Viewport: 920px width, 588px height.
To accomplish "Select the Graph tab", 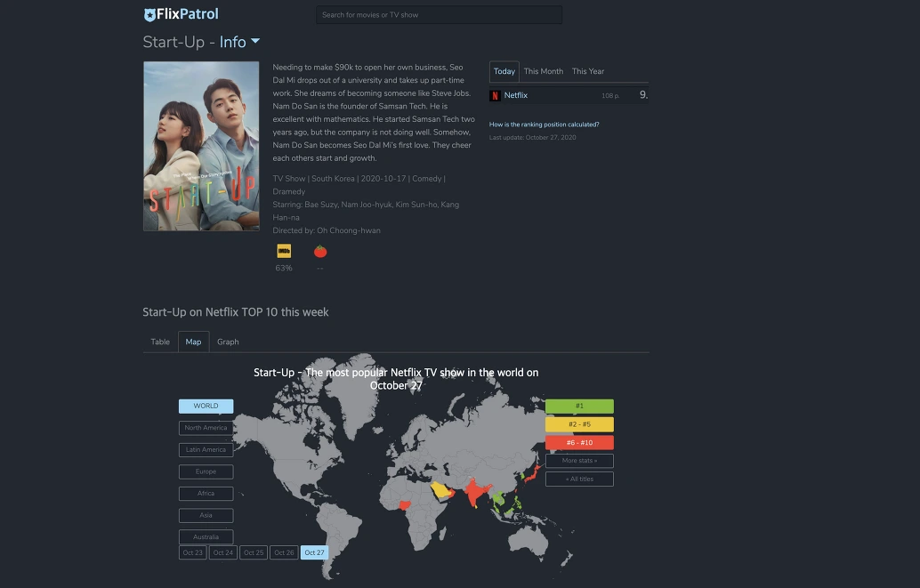I will point(228,342).
